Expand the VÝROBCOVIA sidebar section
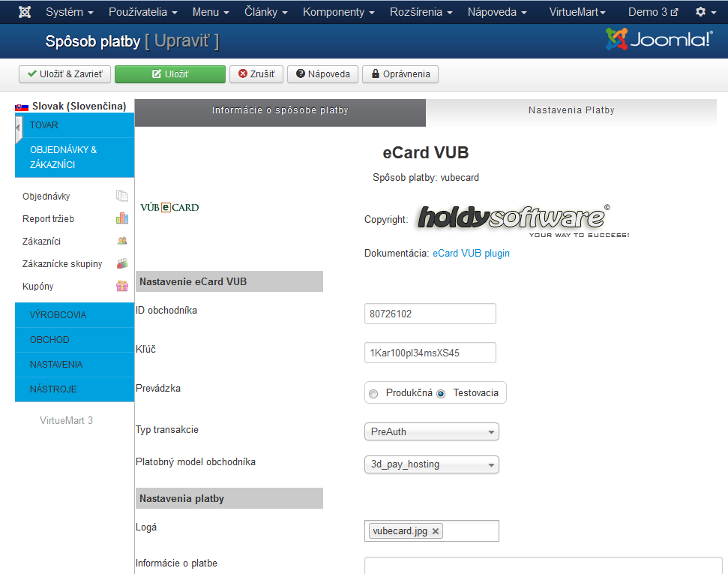728x574 pixels. 74,315
